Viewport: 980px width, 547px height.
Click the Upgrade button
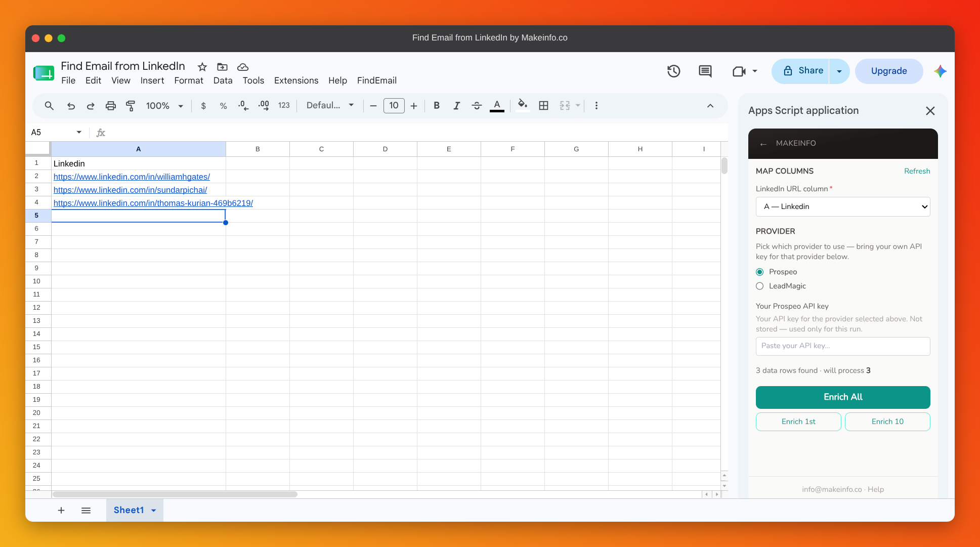point(889,71)
